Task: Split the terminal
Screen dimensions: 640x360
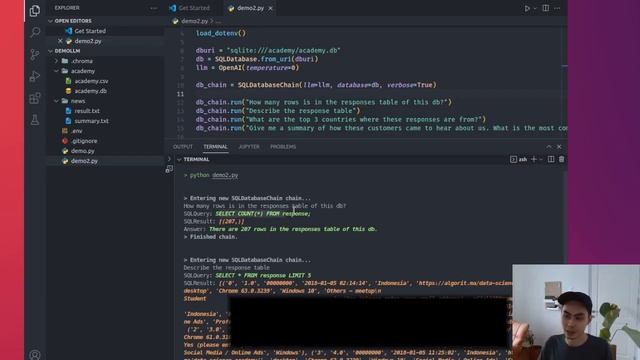Action: (x=551, y=160)
